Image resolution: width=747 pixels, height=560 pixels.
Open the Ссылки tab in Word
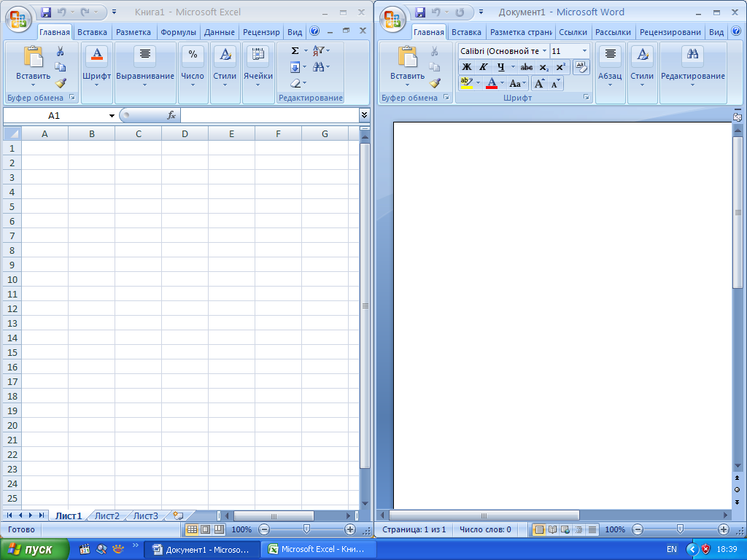pos(573,32)
